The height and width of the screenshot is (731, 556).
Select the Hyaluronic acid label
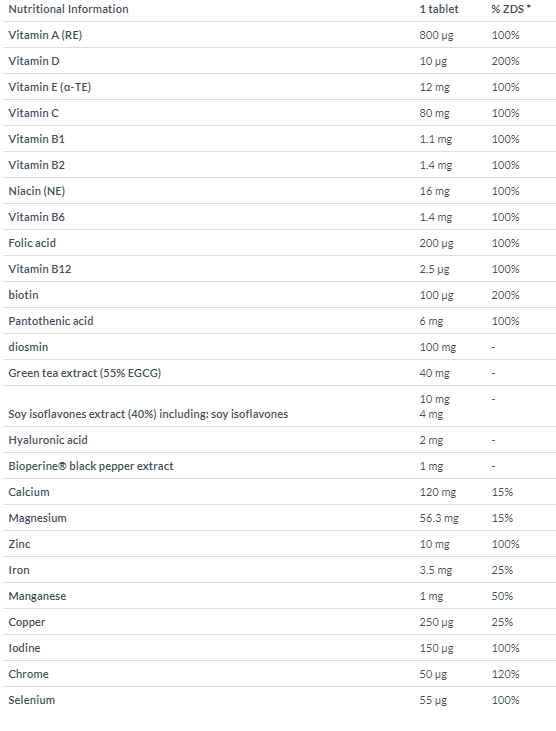[48, 440]
